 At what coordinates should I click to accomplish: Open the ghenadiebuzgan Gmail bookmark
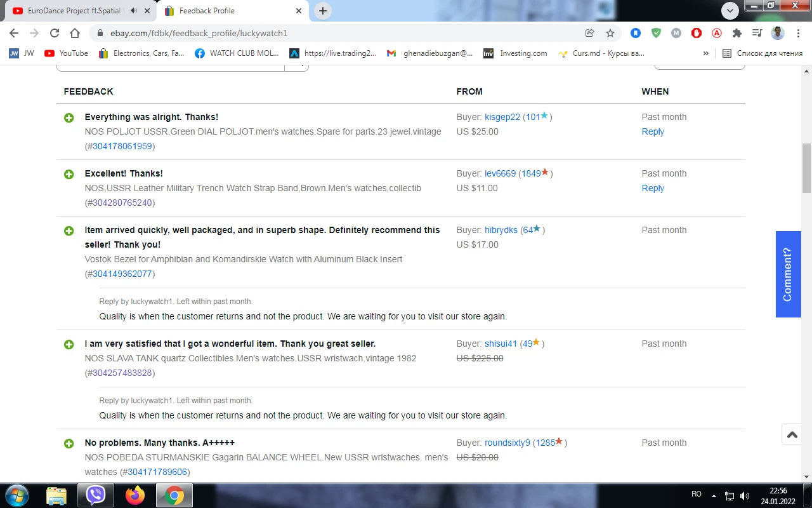429,53
